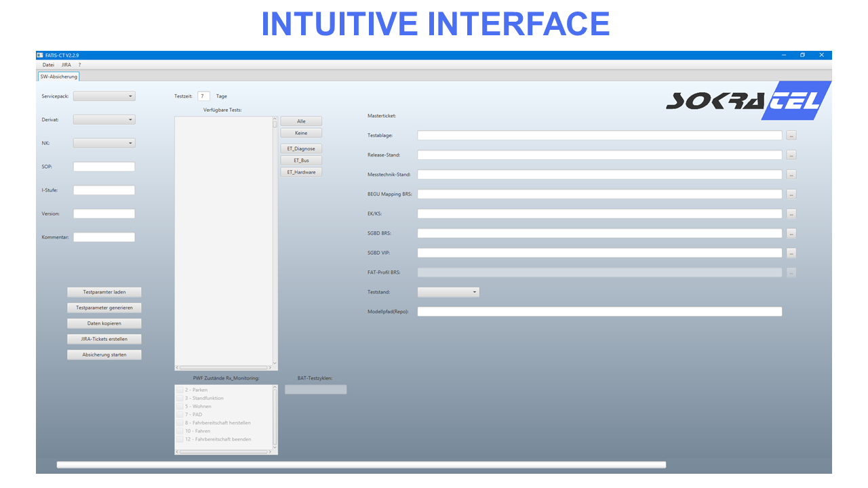
Task: Click the bottom progress bar
Action: tap(361, 465)
